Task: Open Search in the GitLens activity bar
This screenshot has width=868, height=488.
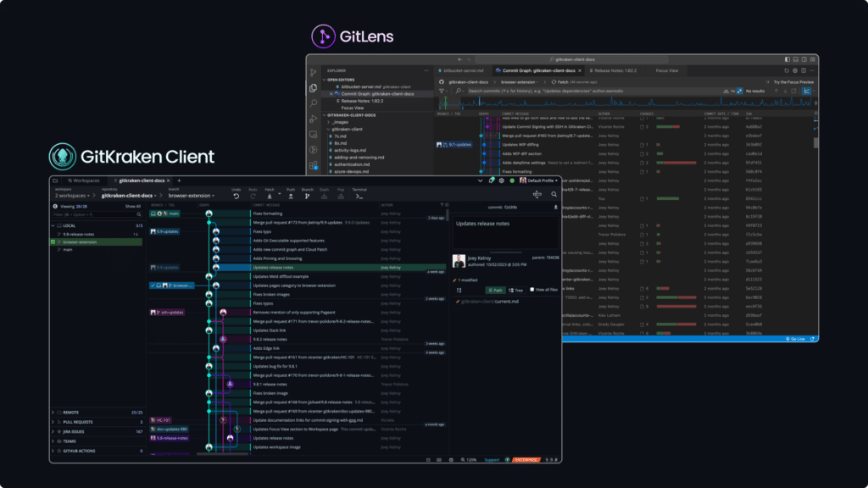Action: tap(314, 103)
